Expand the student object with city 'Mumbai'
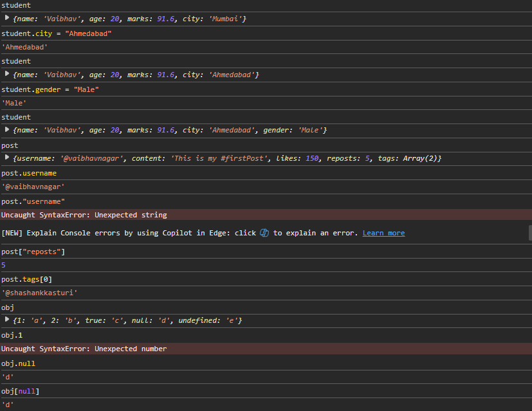 pyautogui.click(x=7, y=17)
